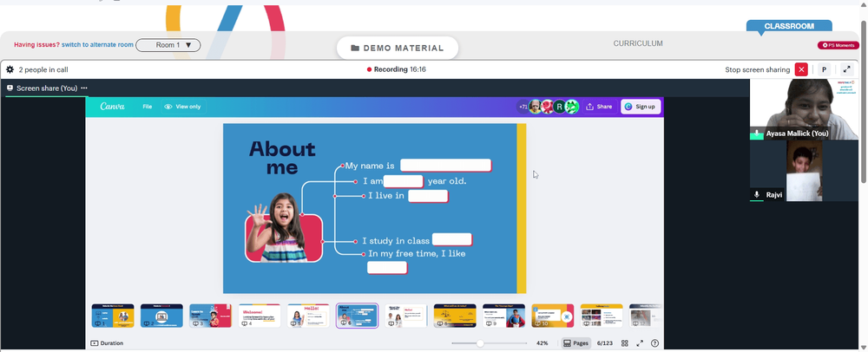This screenshot has width=868, height=352.
Task: Click the Duration button
Action: (107, 343)
